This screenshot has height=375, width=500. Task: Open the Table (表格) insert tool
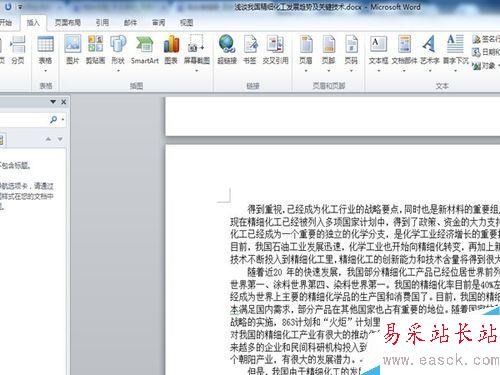[x=45, y=53]
